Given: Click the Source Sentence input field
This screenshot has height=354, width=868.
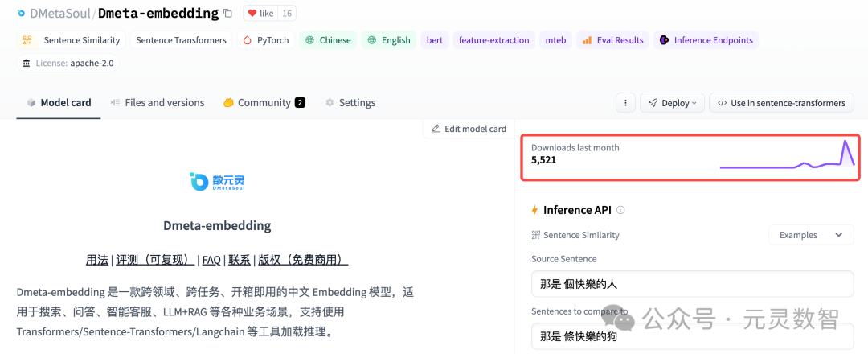Looking at the screenshot, I should [693, 284].
